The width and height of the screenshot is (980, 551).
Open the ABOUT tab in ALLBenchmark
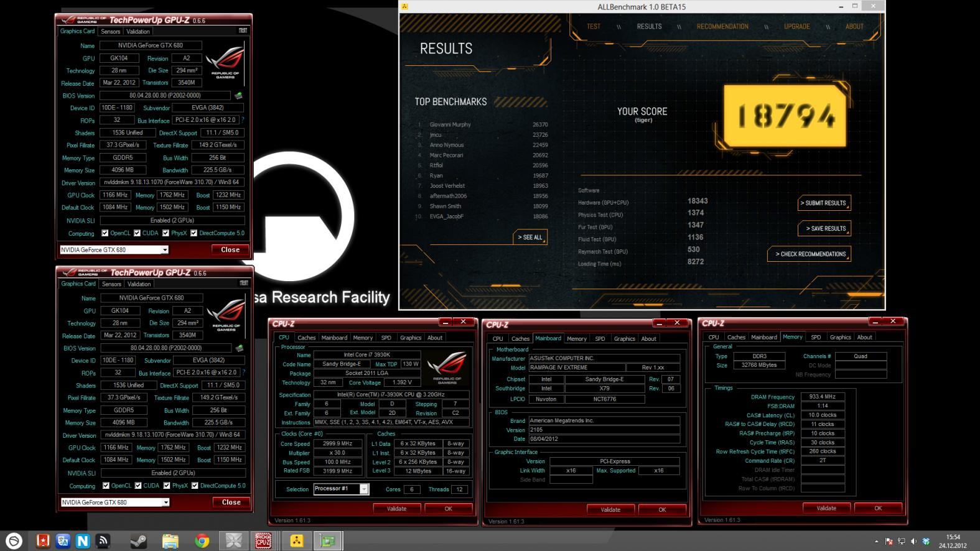(x=854, y=26)
